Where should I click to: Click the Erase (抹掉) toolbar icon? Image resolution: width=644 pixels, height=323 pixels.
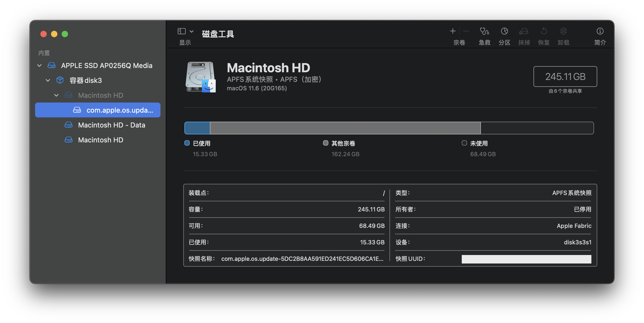(524, 31)
